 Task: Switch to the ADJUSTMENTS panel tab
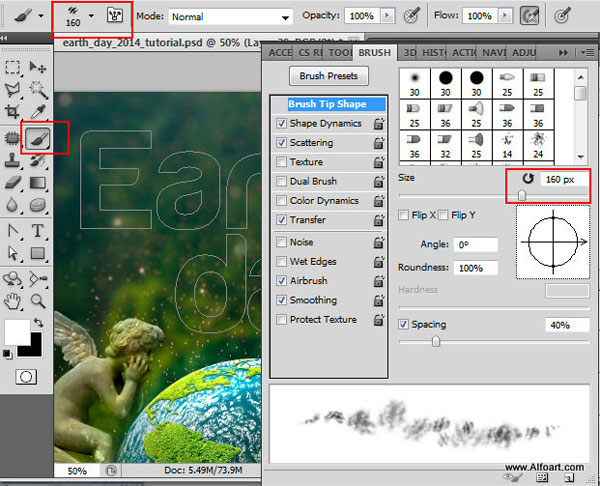(524, 53)
